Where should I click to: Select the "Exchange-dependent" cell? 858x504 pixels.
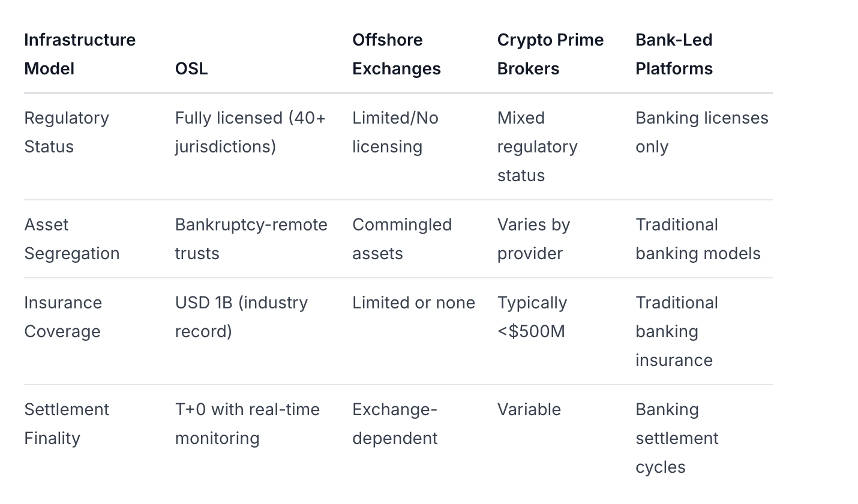point(395,424)
